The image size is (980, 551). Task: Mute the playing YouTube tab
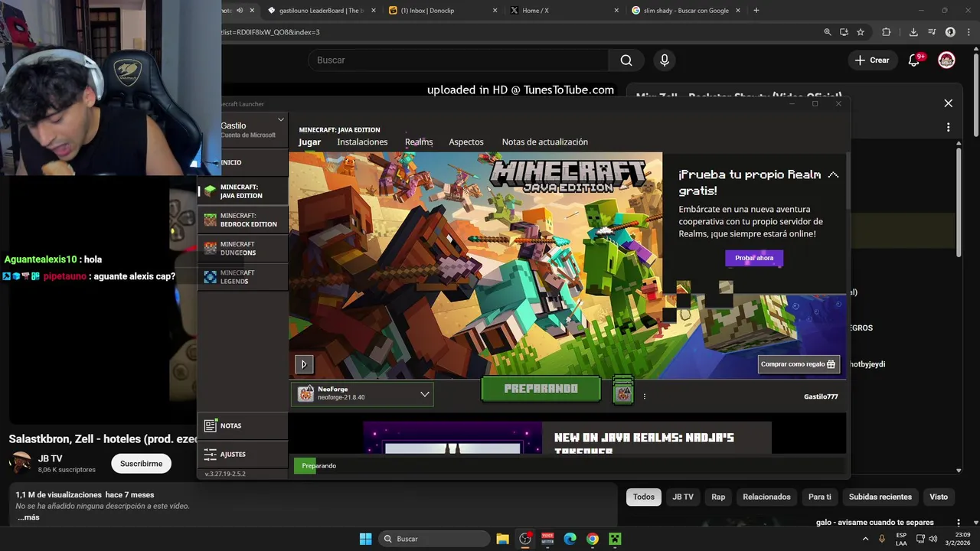(x=240, y=11)
